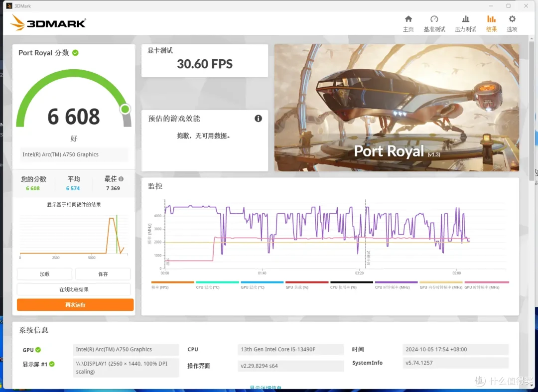Click the 6 608 score number
Image resolution: width=538 pixels, height=392 pixels.
(74, 117)
